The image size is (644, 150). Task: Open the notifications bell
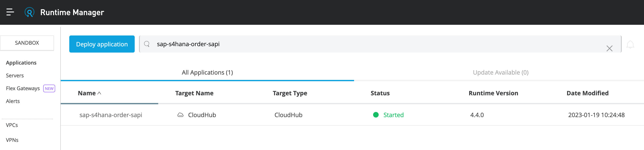click(x=630, y=44)
